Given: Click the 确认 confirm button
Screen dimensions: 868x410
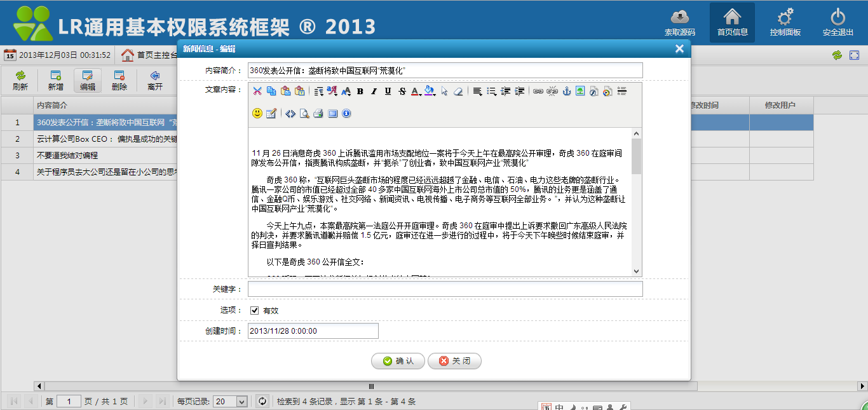Looking at the screenshot, I should point(398,361).
